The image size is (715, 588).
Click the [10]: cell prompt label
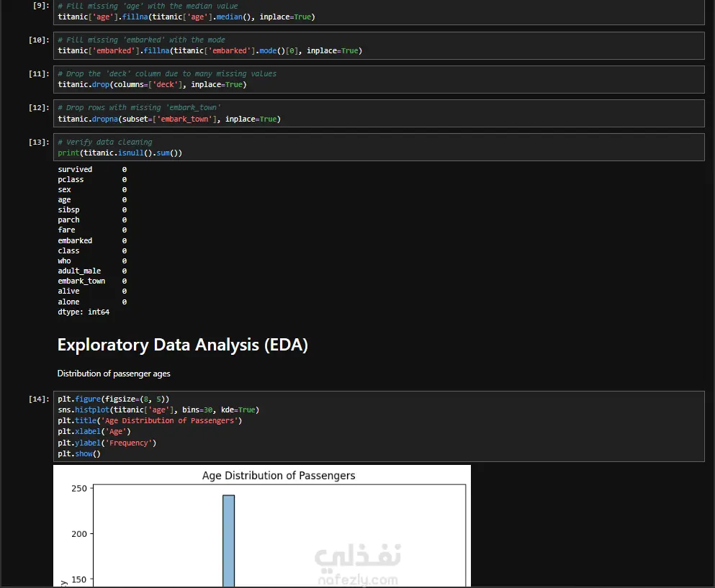39,40
